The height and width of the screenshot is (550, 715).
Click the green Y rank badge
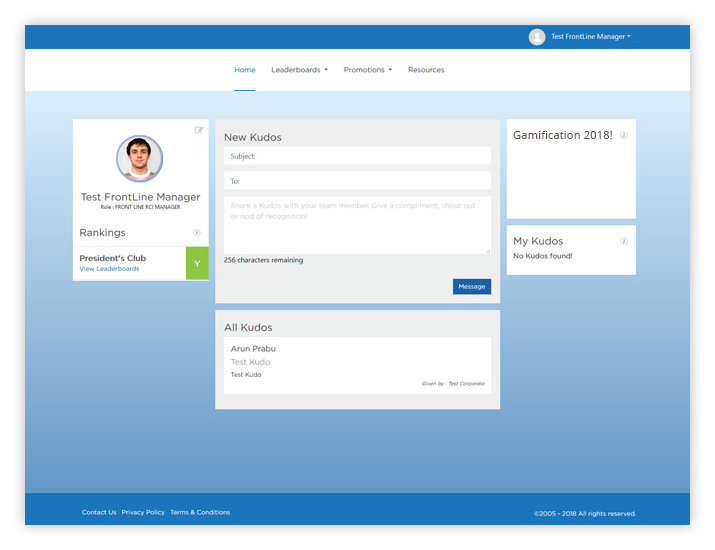click(197, 264)
